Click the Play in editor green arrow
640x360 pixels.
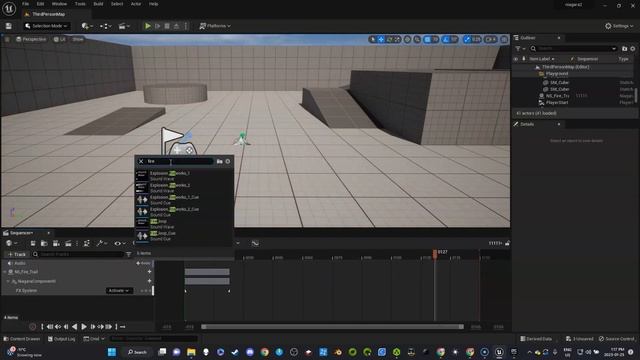coord(148,26)
